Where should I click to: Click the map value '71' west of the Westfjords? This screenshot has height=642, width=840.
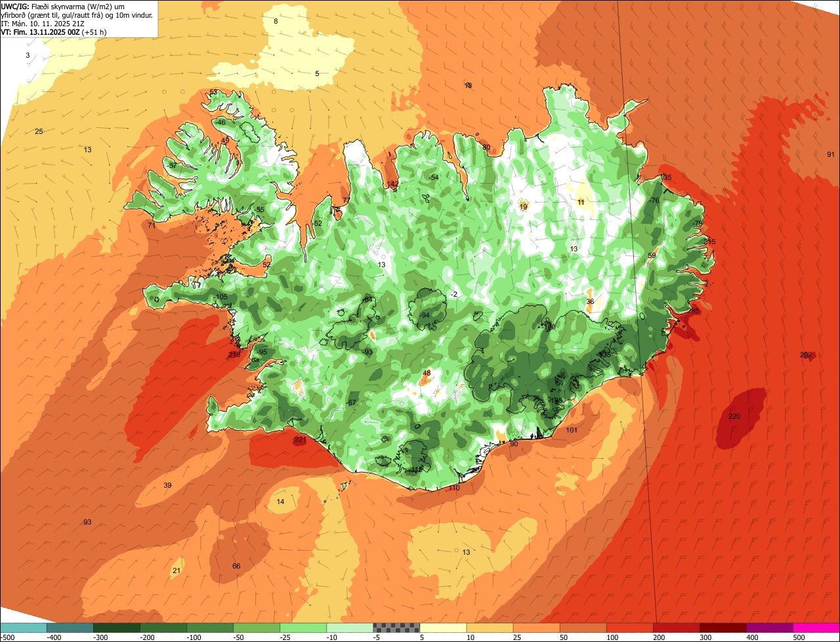(x=151, y=226)
